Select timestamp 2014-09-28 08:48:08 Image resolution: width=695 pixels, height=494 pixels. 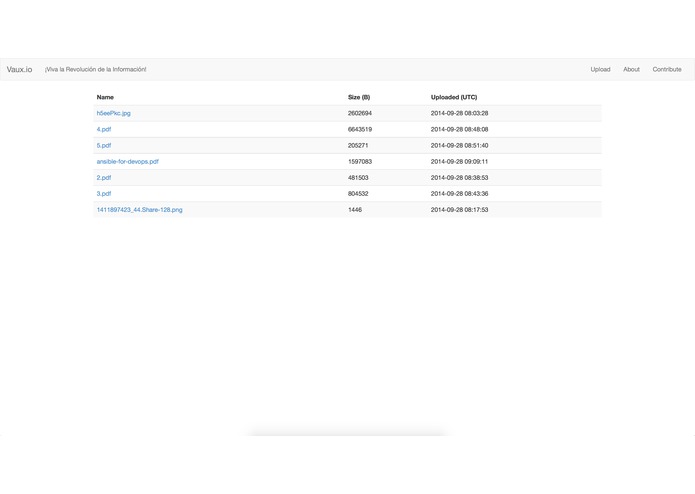tap(459, 129)
